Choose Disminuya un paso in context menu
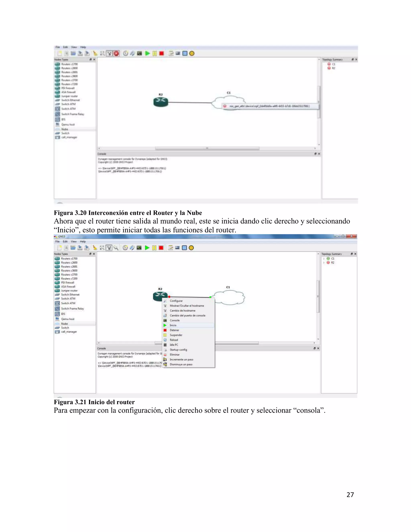Viewport: 411px width, 532px height. click(x=189, y=364)
